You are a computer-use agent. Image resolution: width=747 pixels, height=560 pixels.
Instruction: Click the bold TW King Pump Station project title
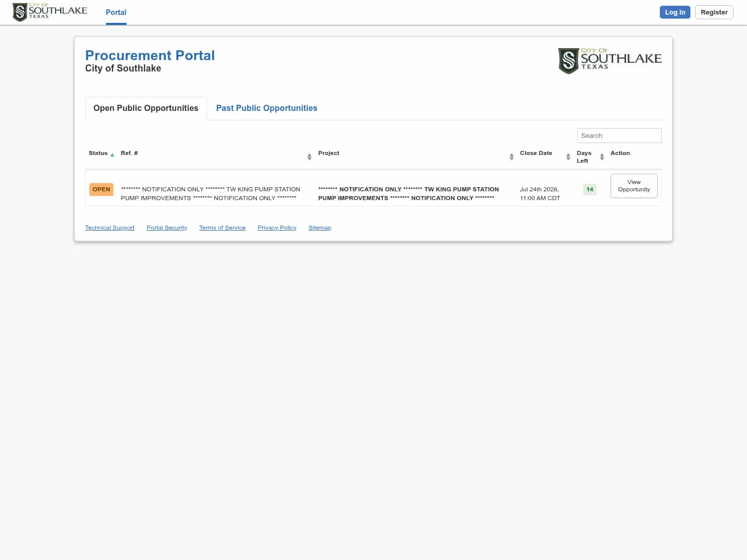pos(408,193)
